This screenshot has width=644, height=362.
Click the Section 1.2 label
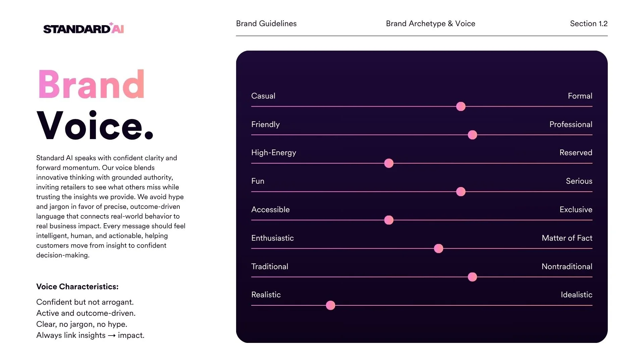[x=589, y=23]
